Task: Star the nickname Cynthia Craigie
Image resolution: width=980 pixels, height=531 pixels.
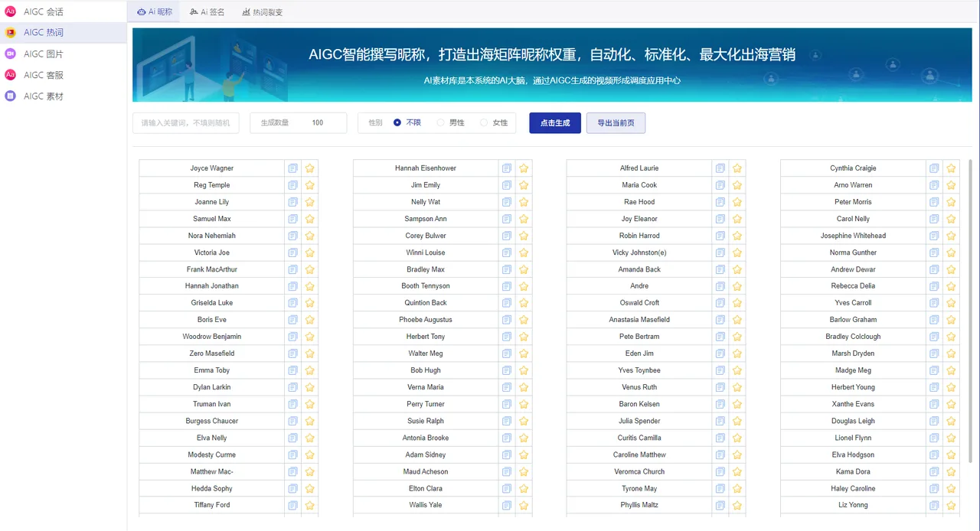Action: click(951, 168)
